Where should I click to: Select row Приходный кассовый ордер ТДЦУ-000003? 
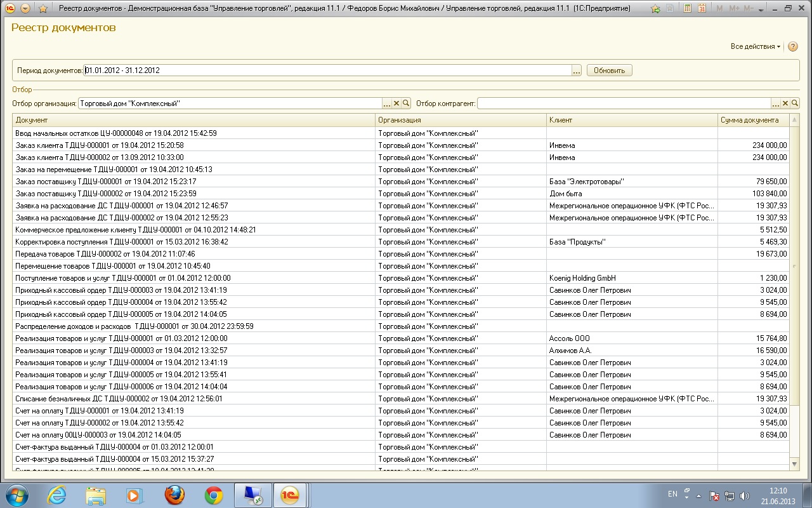402,290
